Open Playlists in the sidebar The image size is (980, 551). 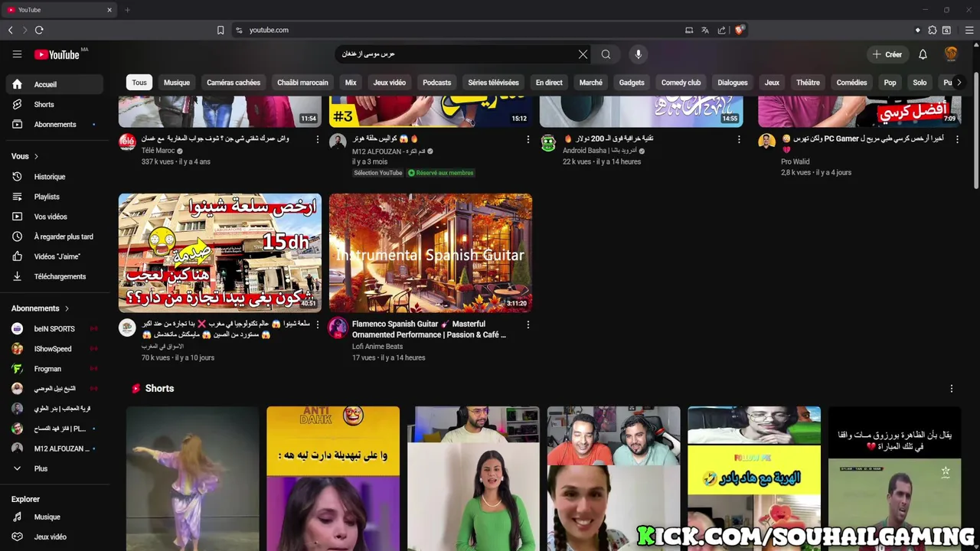(53, 197)
